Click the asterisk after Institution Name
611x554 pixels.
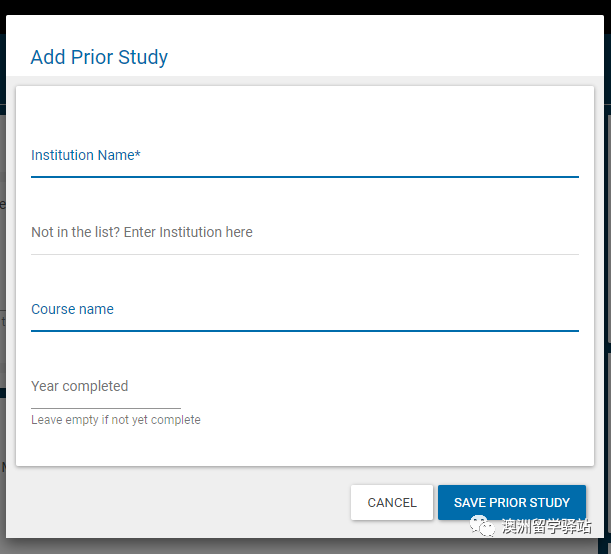pos(138,155)
